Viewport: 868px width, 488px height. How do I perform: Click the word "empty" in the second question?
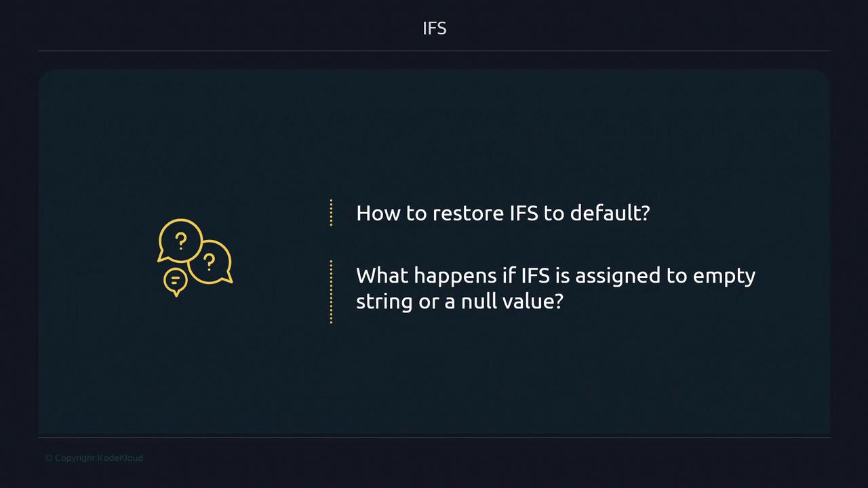tap(724, 277)
